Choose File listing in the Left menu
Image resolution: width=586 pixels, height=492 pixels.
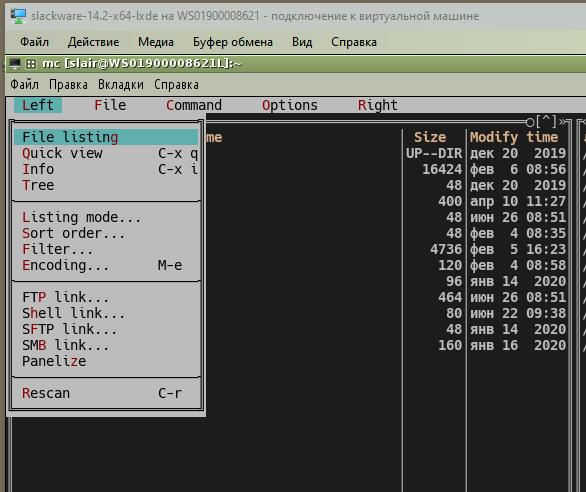(x=106, y=137)
